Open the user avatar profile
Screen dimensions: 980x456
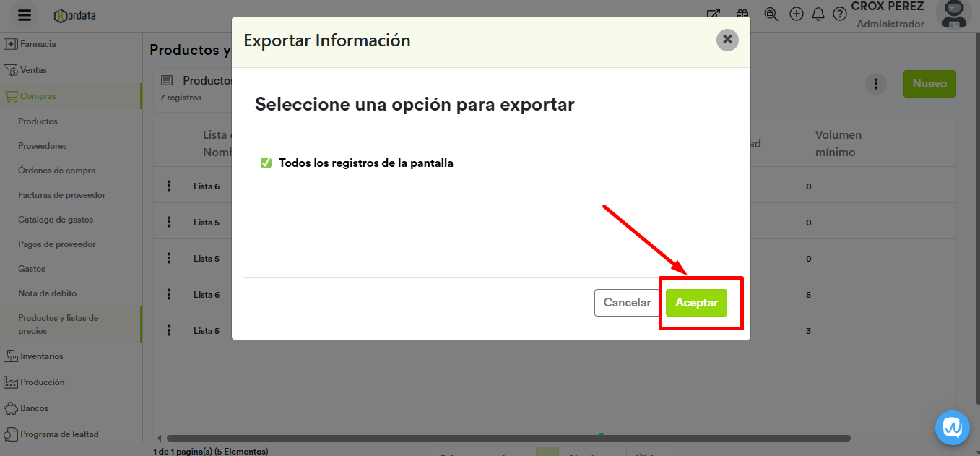953,14
